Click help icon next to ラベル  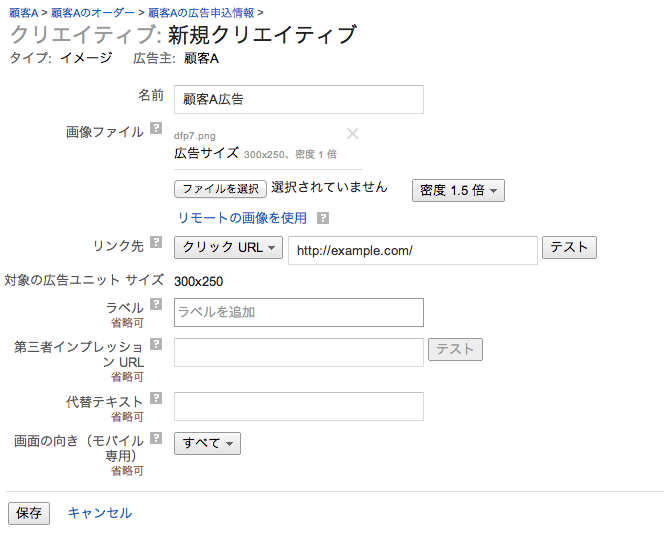156,305
